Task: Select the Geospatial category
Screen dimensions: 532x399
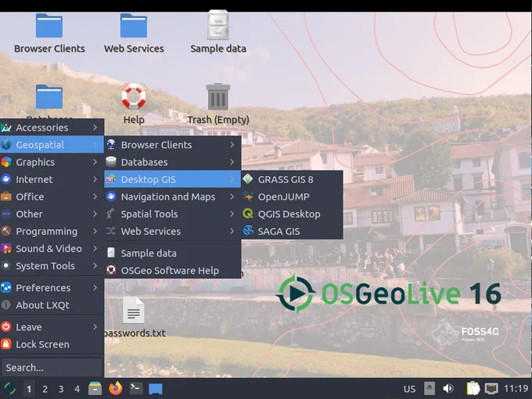Action: pos(52,145)
